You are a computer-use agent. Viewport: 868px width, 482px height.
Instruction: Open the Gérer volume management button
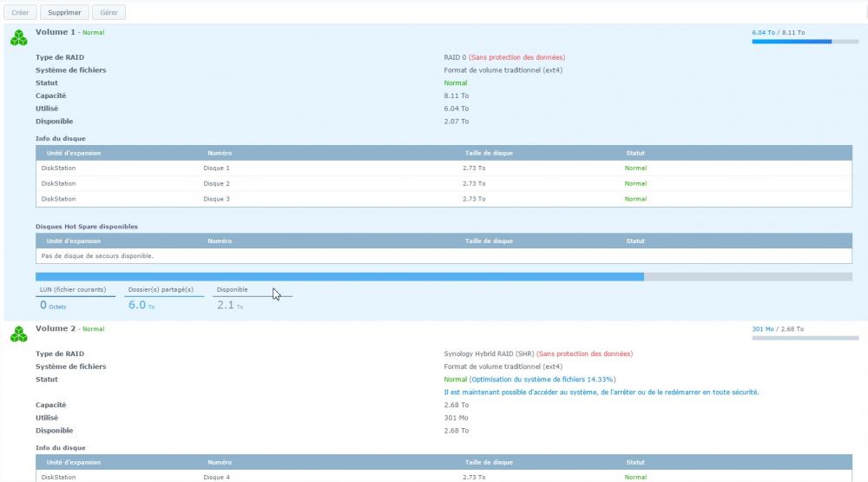108,13
